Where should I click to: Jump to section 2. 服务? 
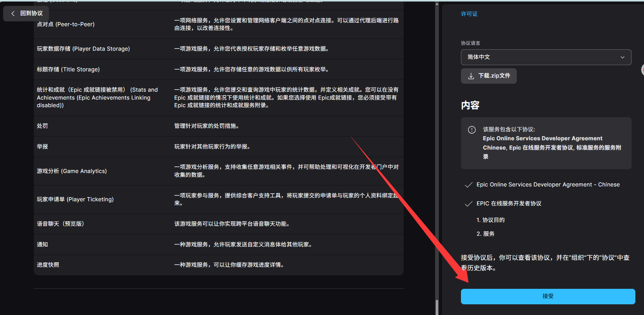point(485,234)
